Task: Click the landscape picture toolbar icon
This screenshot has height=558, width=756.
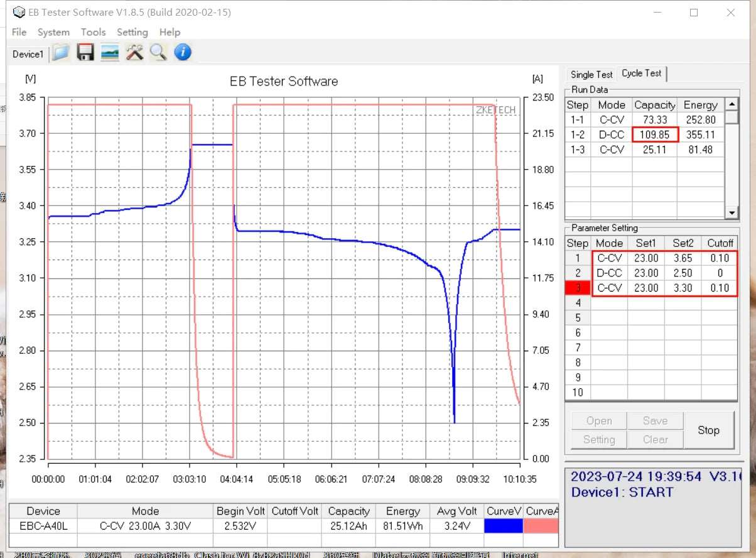Action: pos(110,53)
